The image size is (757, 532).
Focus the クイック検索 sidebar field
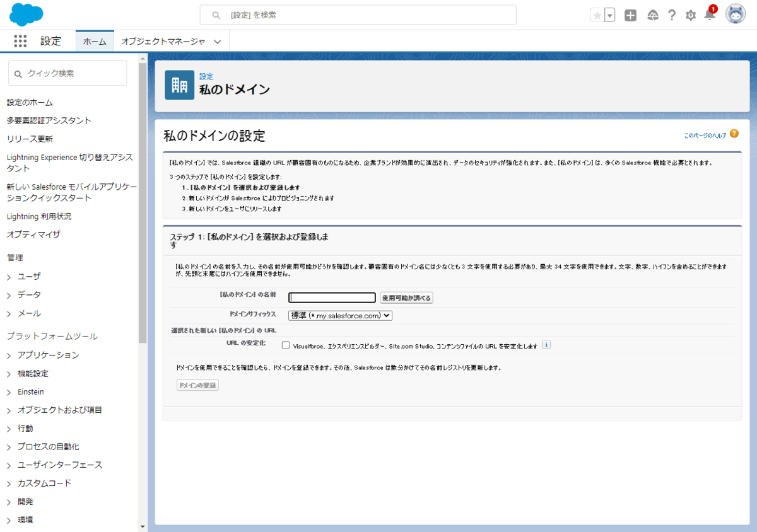pos(67,73)
